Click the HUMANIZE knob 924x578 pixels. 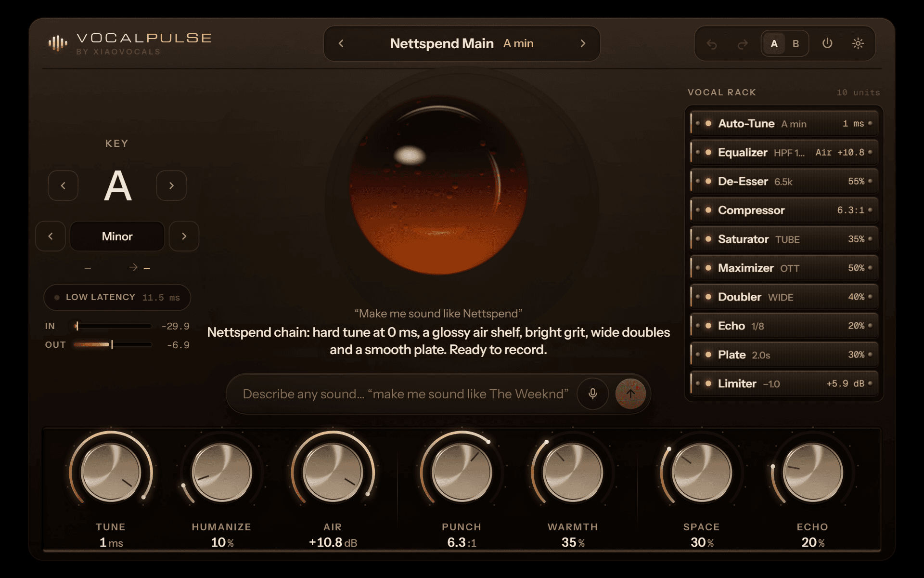click(x=222, y=472)
